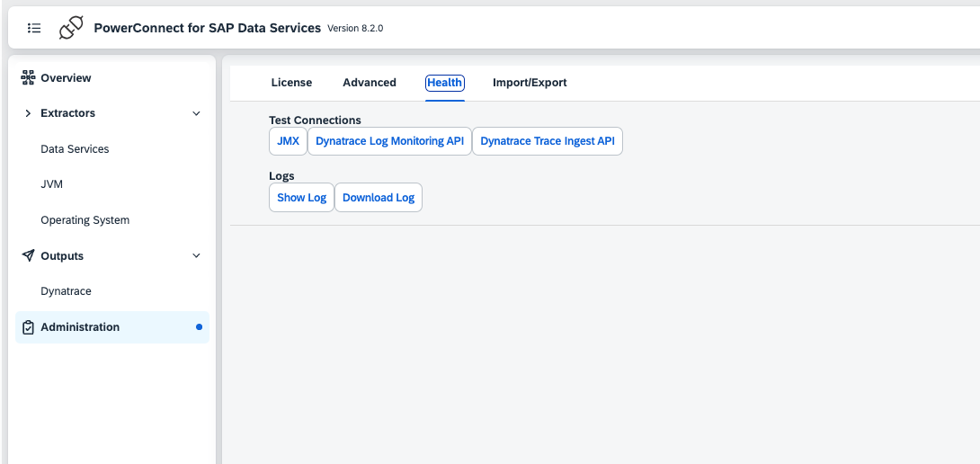Open the Operating System extractor
The image size is (980, 464).
tap(85, 220)
